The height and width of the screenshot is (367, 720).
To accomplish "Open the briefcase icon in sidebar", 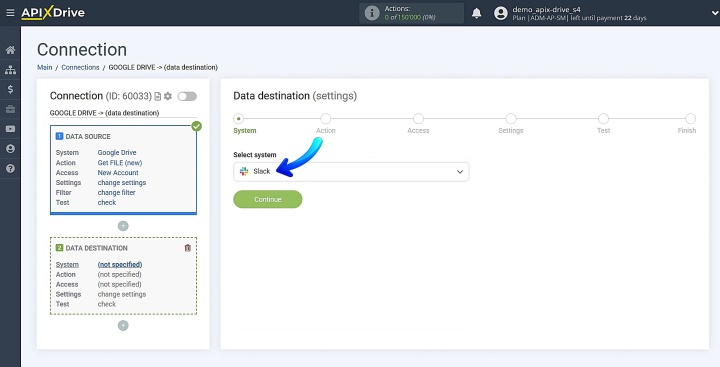I will click(10, 109).
